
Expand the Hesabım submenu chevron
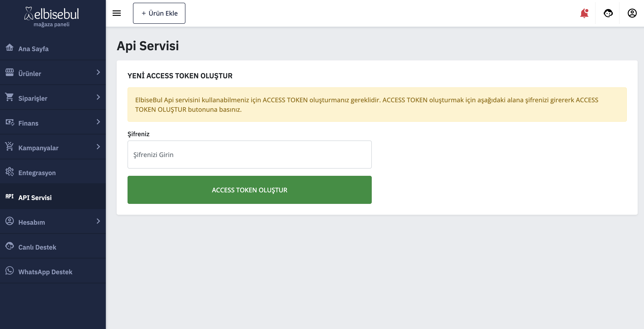(x=98, y=221)
